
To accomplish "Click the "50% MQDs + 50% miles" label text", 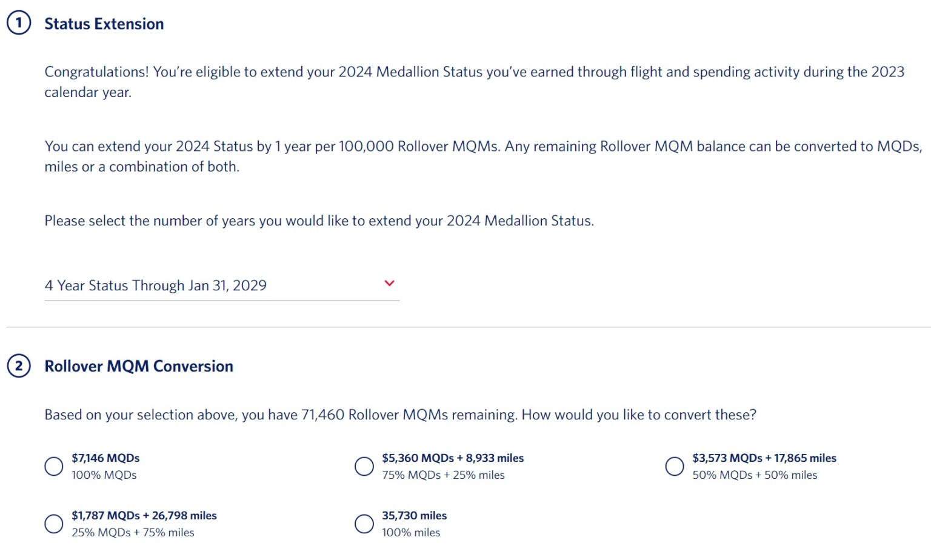I will point(755,475).
